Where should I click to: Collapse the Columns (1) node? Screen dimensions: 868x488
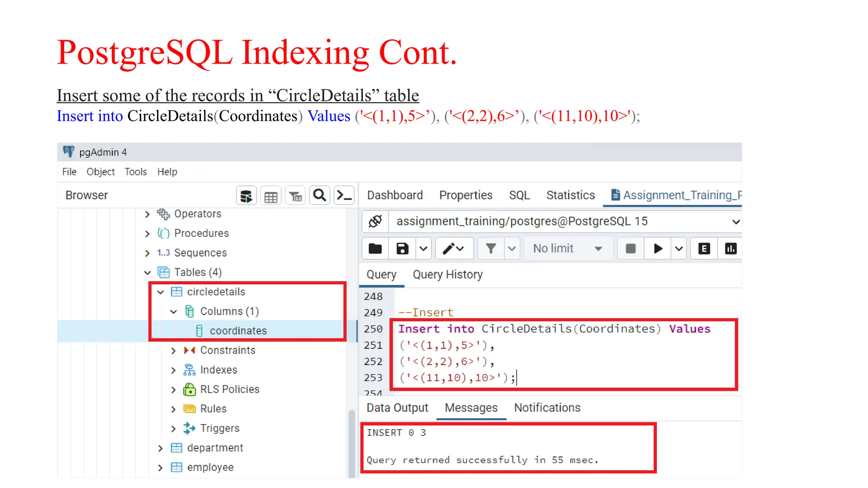click(173, 312)
